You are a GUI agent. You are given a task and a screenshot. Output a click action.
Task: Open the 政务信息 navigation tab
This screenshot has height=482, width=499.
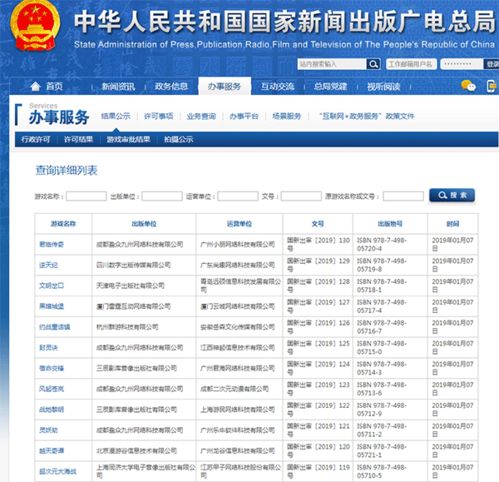click(171, 87)
